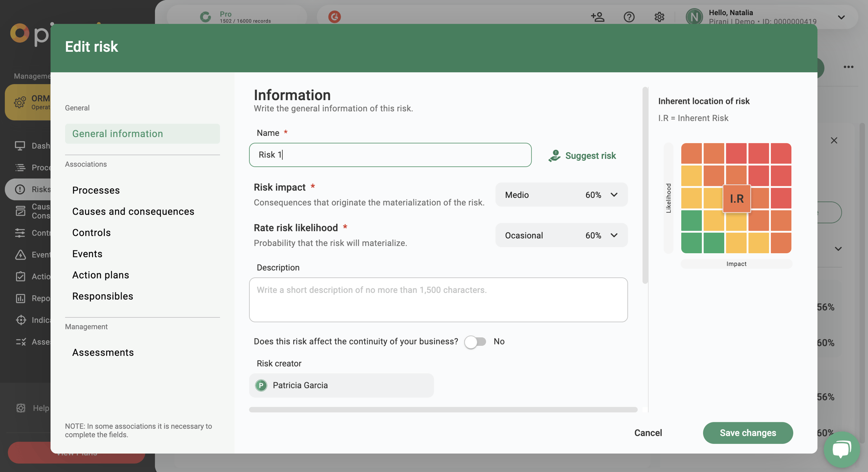The image size is (868, 472).
Task: Switch to the General information section
Action: tap(117, 133)
